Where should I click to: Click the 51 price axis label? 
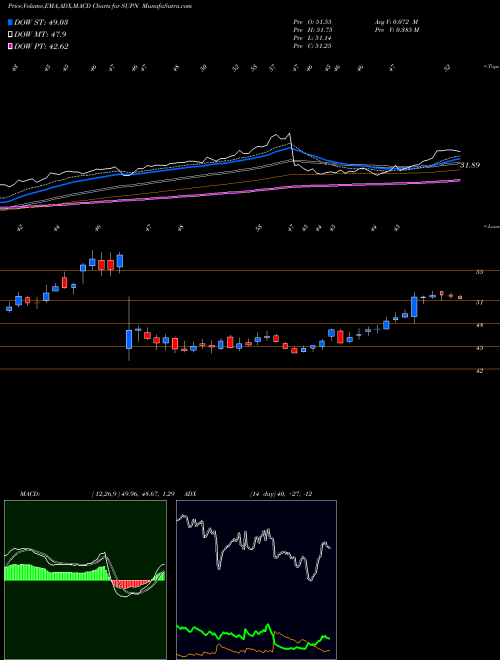(479, 302)
